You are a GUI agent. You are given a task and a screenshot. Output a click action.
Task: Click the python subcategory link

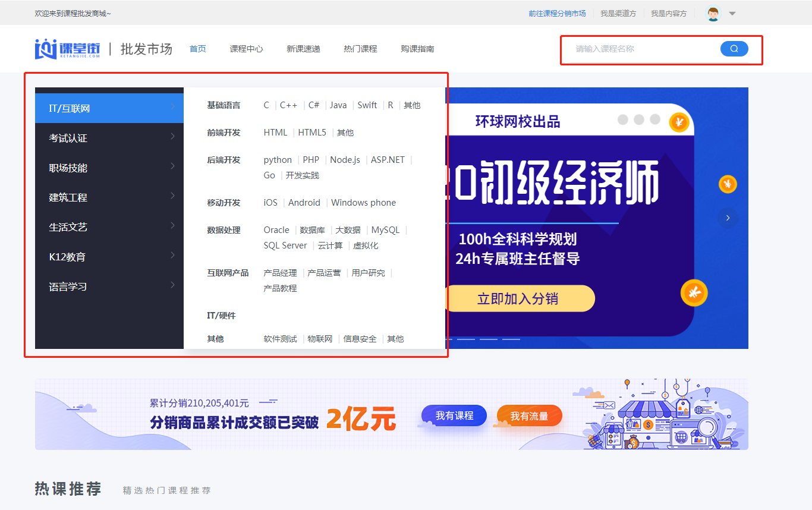tap(278, 160)
